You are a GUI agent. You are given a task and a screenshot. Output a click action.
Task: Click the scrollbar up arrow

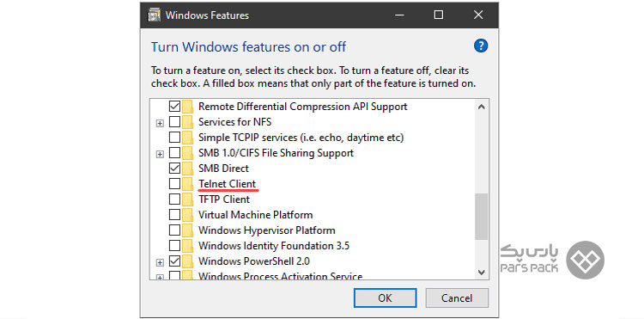click(482, 107)
